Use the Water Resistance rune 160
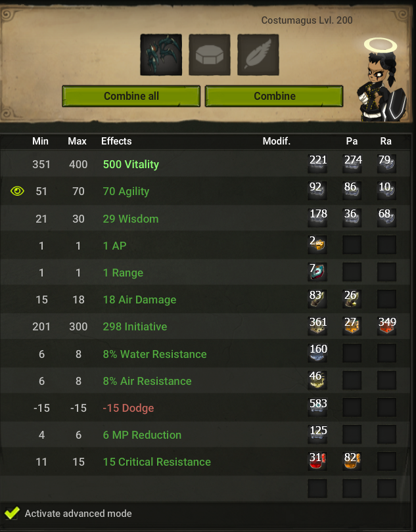The image size is (416, 532). (x=317, y=353)
